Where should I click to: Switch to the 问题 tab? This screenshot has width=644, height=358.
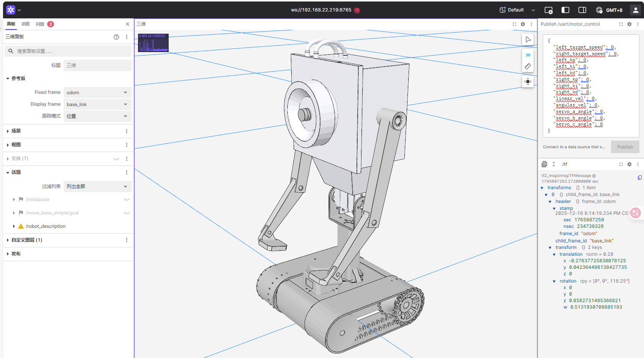[44, 24]
